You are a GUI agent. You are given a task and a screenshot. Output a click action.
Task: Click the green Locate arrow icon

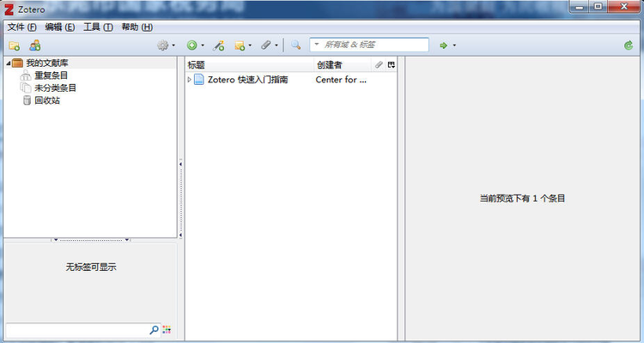(x=444, y=45)
